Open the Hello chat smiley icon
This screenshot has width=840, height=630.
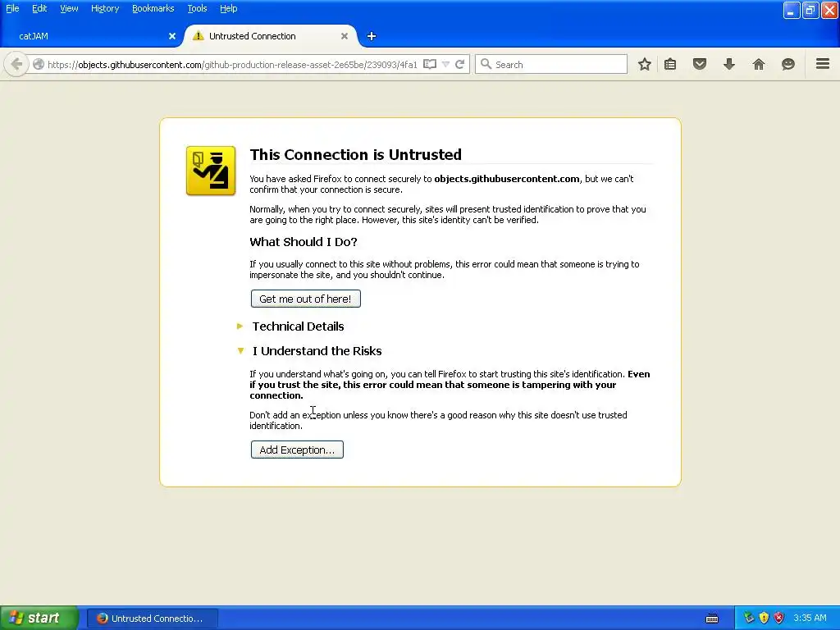[788, 64]
